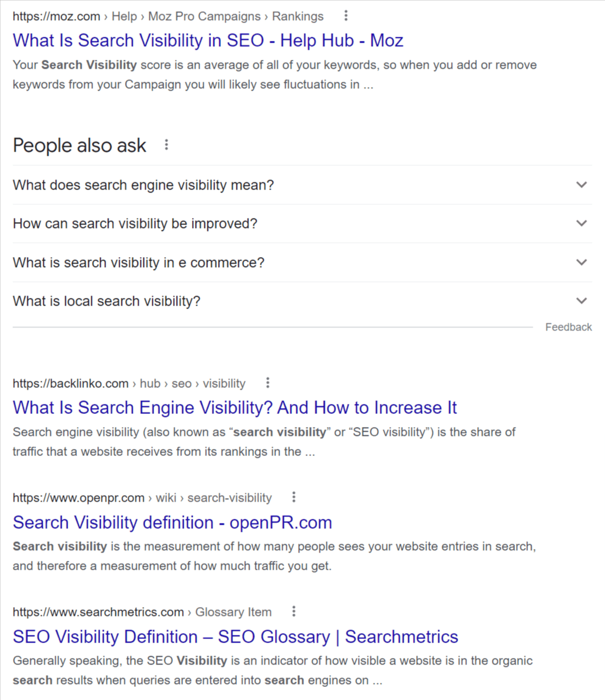Open Search Visibility definition - openPR.com link
This screenshot has height=700, width=605.
[172, 522]
